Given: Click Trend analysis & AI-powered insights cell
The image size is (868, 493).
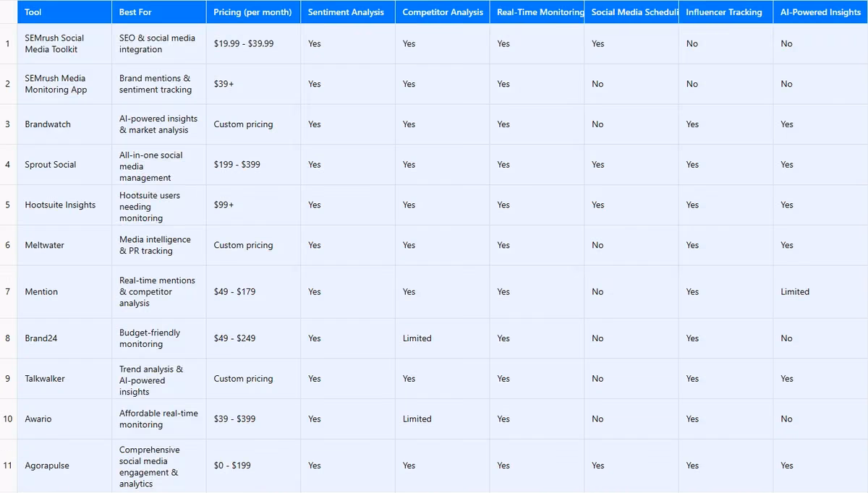Looking at the screenshot, I should [x=159, y=379].
